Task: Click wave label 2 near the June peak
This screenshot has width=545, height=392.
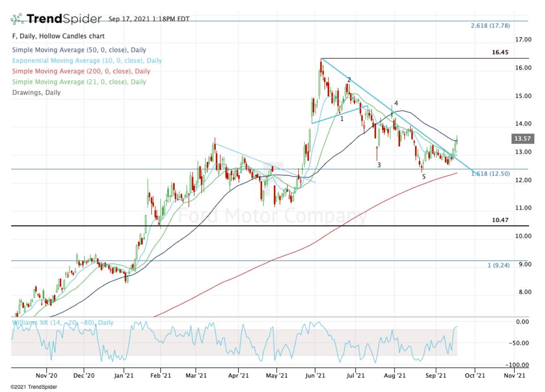Action: (x=349, y=80)
